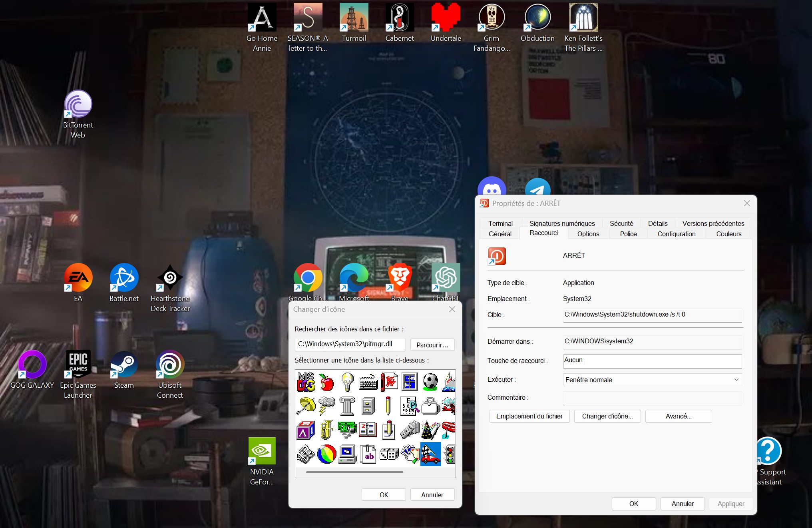Viewport: 812px width, 528px height.
Task: Click the Parcourir... browse button
Action: coord(432,345)
